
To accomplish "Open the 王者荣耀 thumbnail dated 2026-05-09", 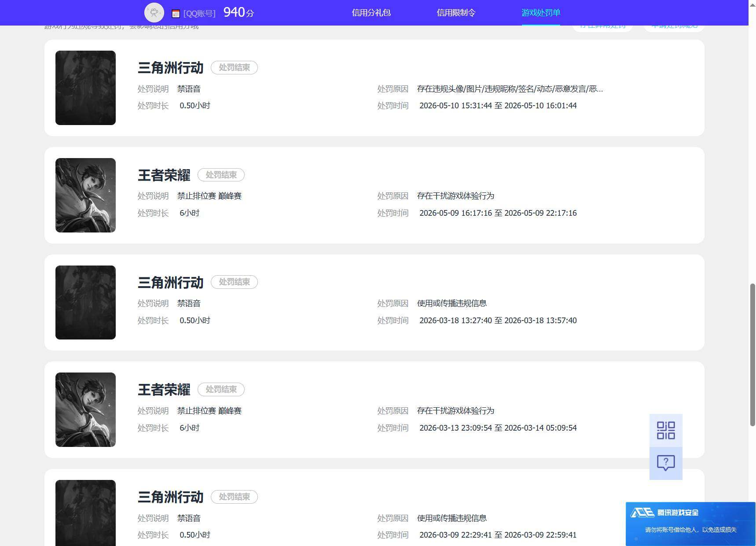I will [85, 195].
